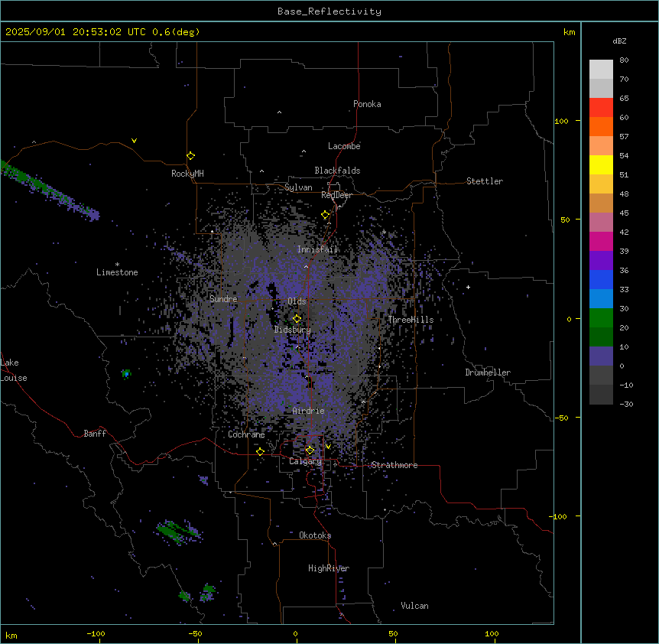Image resolution: width=659 pixels, height=644 pixels.
Task: Click the Banff label
Action: (x=95, y=434)
